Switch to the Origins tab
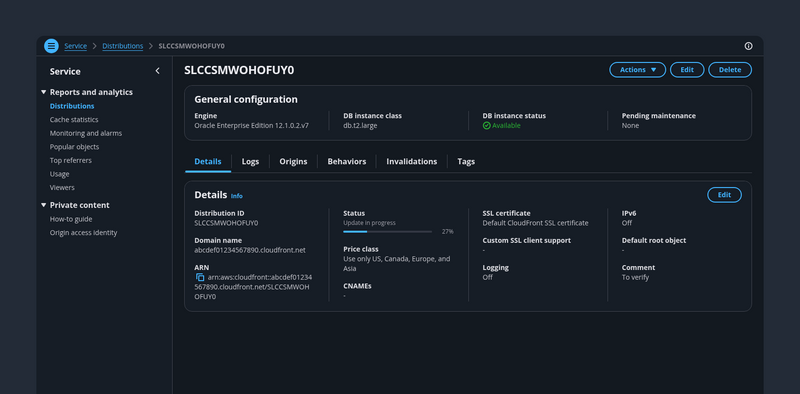This screenshot has height=394, width=800. click(x=293, y=161)
